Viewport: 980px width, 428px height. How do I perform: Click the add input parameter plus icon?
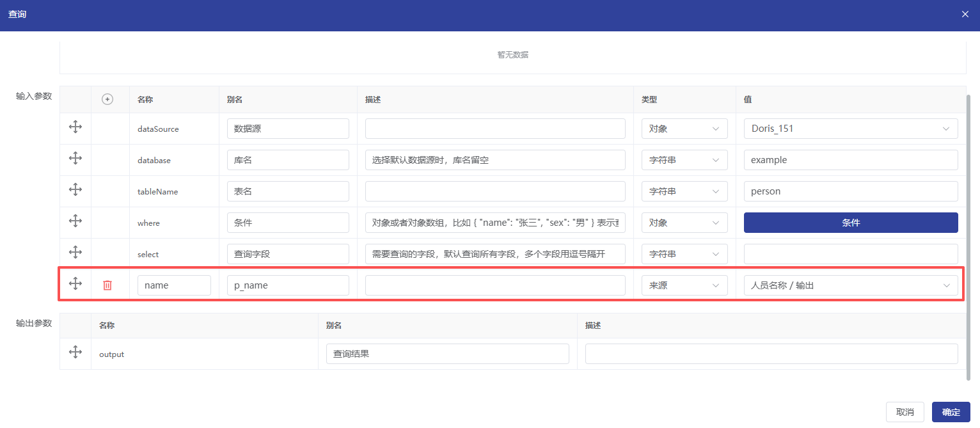click(107, 99)
